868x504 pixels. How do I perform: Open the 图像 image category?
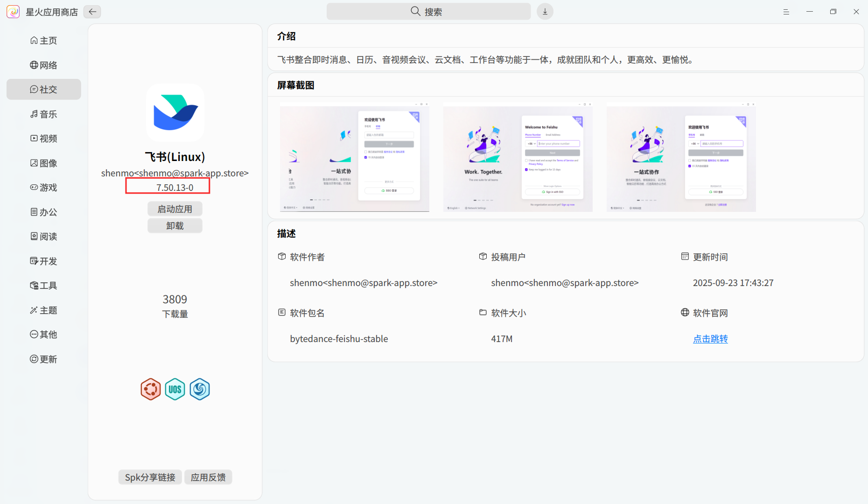44,163
